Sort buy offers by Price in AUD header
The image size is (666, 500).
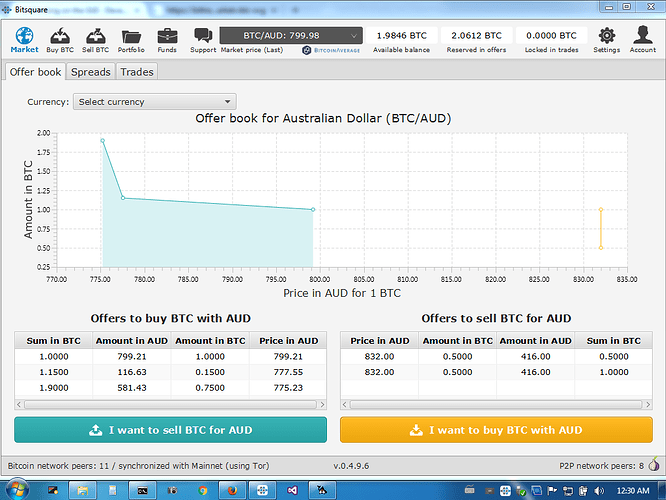point(288,341)
